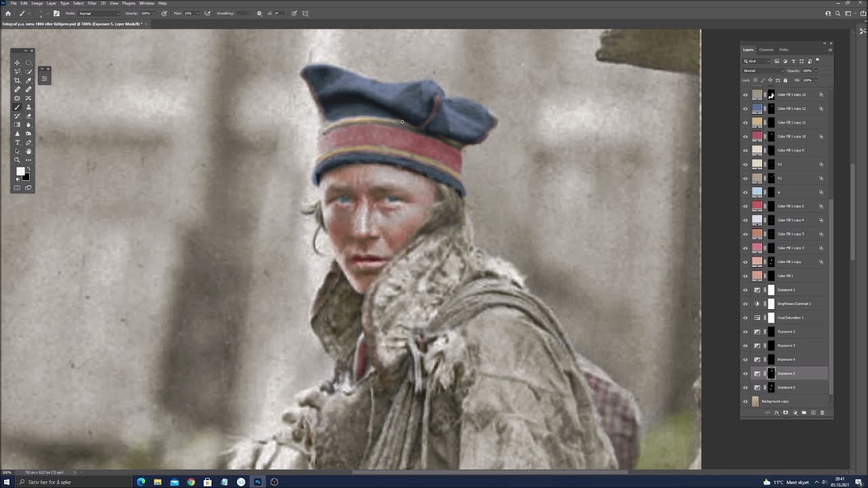
Task: Select the Eyedropper tool
Action: coord(28,81)
